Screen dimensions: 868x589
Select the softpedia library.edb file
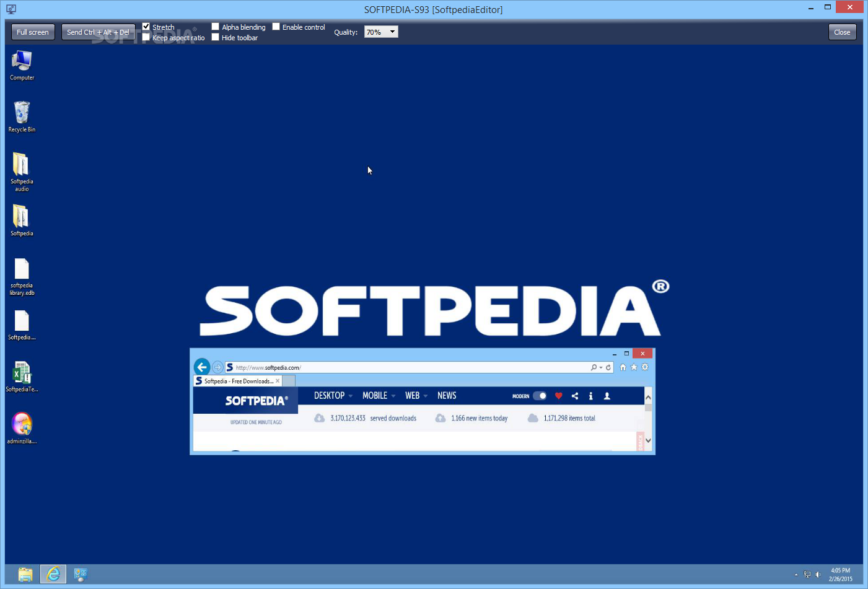(x=22, y=277)
